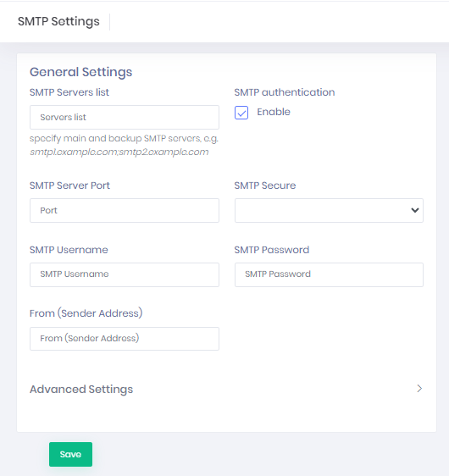
Task: Save the SMTP settings
Action: click(70, 454)
